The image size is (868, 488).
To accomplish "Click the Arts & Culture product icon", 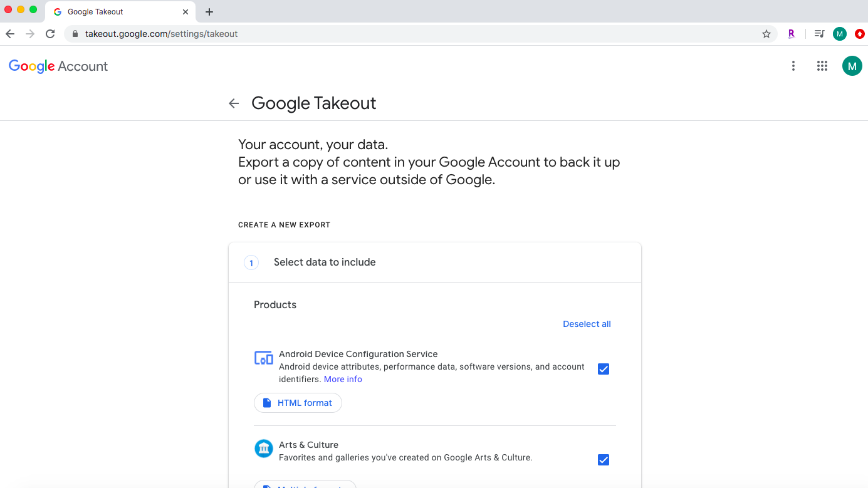I will [264, 449].
